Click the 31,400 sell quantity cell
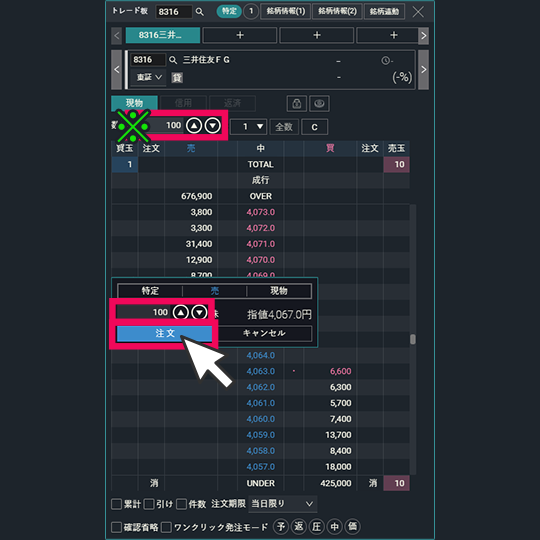This screenshot has height=540, width=540. 191,244
